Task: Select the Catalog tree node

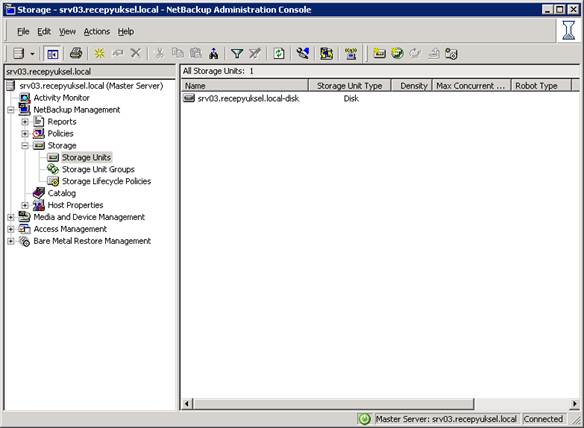Action: click(61, 193)
